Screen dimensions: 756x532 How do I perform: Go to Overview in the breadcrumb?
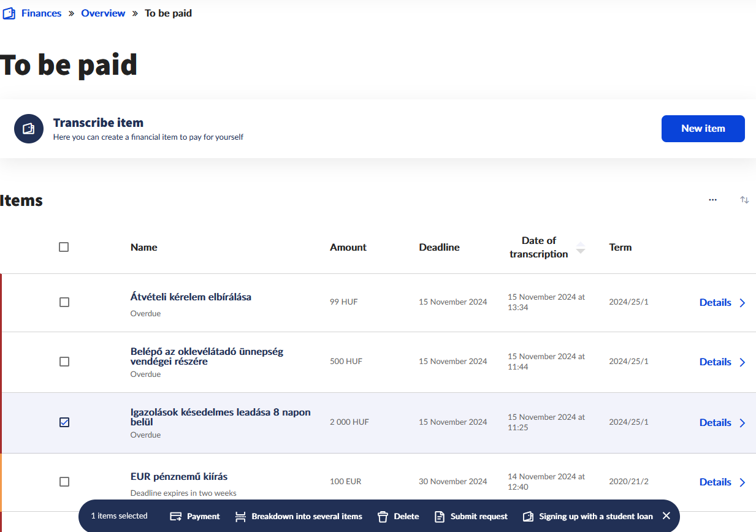coord(103,13)
